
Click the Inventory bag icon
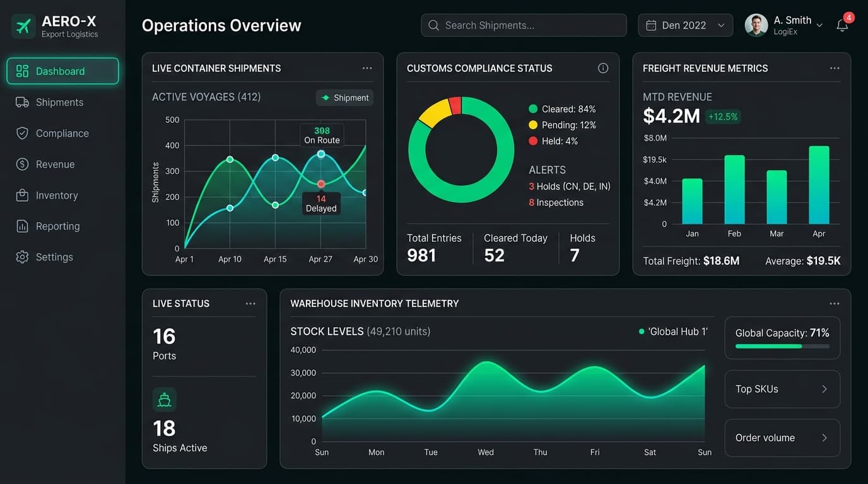[x=22, y=195]
